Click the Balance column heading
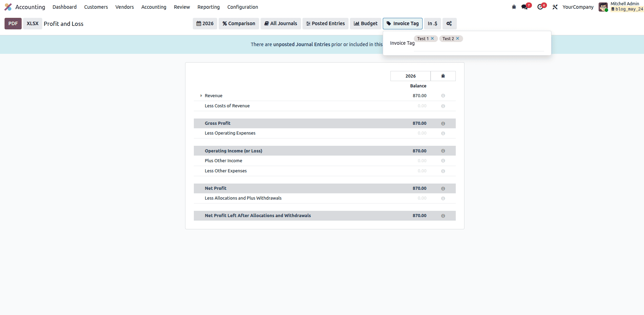 click(418, 86)
